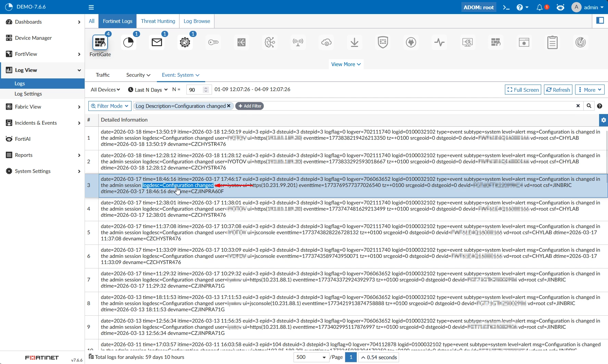
Task: Collapse the Log View sidebar section
Action: (x=42, y=70)
